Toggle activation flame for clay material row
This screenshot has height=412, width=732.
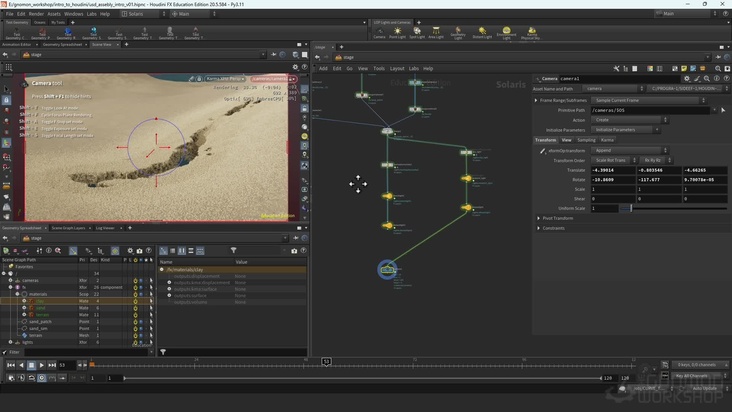point(135,301)
